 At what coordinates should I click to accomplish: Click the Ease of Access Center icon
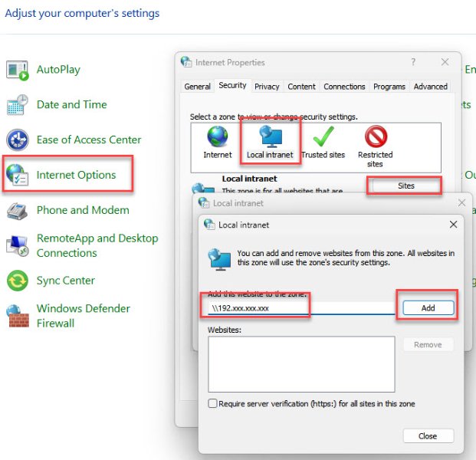[x=17, y=140]
